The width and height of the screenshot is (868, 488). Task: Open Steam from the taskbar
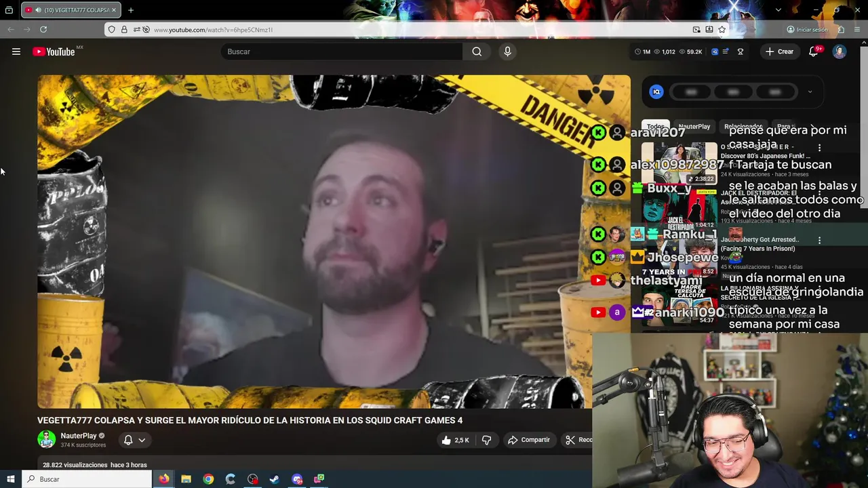pos(275,479)
